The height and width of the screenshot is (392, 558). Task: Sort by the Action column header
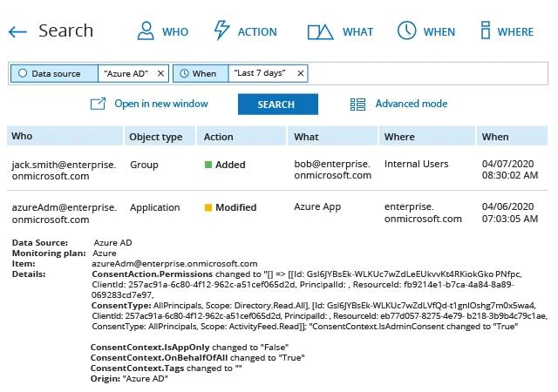coord(242,136)
